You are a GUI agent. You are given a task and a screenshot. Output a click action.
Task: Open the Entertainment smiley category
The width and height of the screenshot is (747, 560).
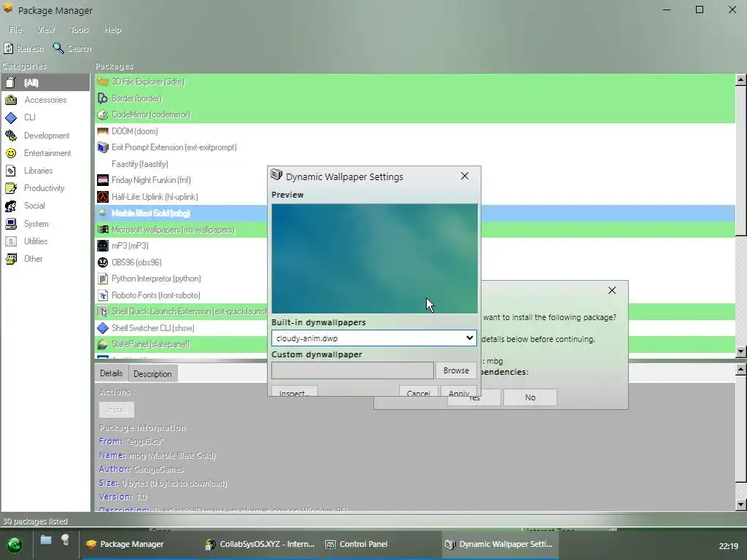pos(44,153)
